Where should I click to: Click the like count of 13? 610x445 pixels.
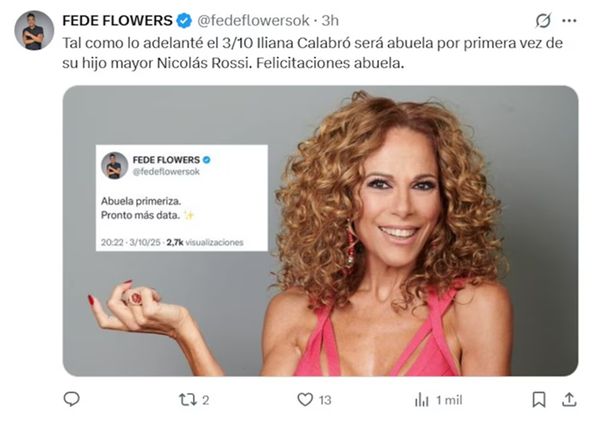pyautogui.click(x=325, y=399)
